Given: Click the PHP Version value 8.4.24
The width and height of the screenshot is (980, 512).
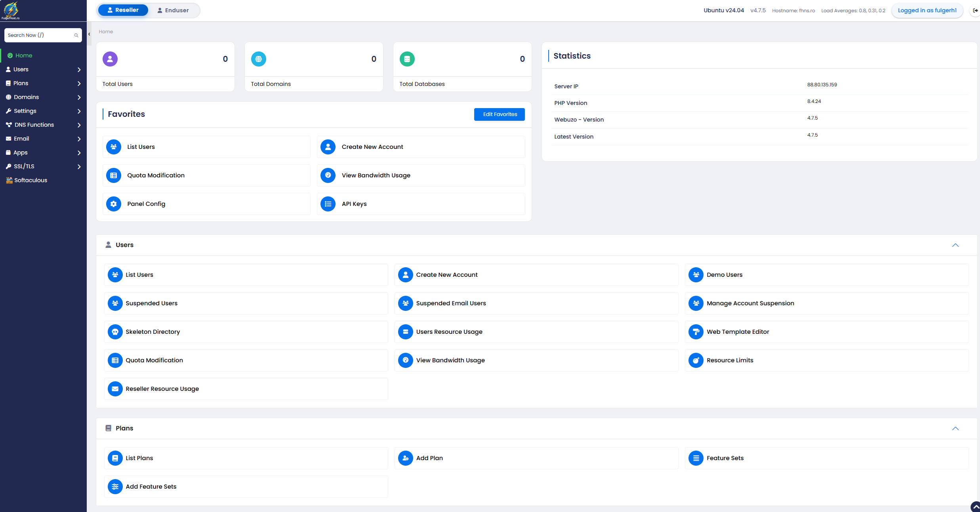Looking at the screenshot, I should (814, 101).
